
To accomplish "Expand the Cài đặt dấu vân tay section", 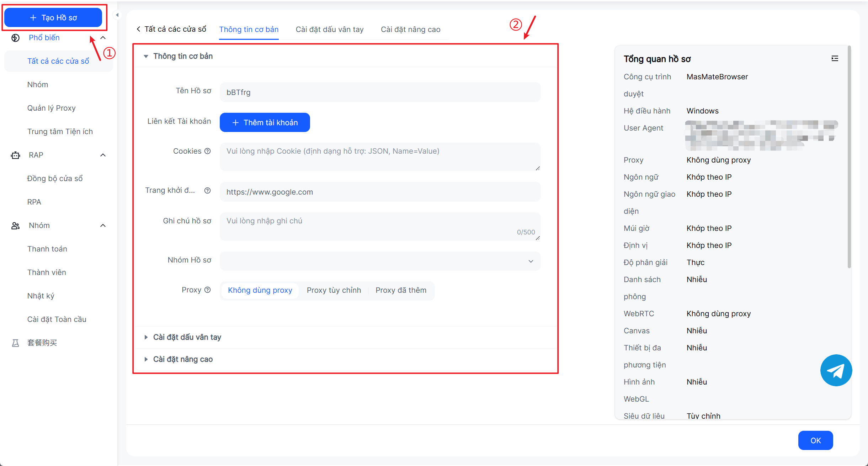I will tap(187, 337).
